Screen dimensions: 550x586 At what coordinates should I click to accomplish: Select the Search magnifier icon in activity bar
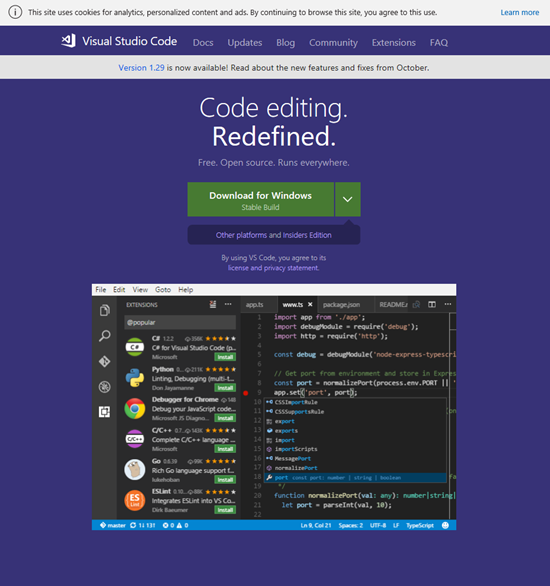[105, 336]
